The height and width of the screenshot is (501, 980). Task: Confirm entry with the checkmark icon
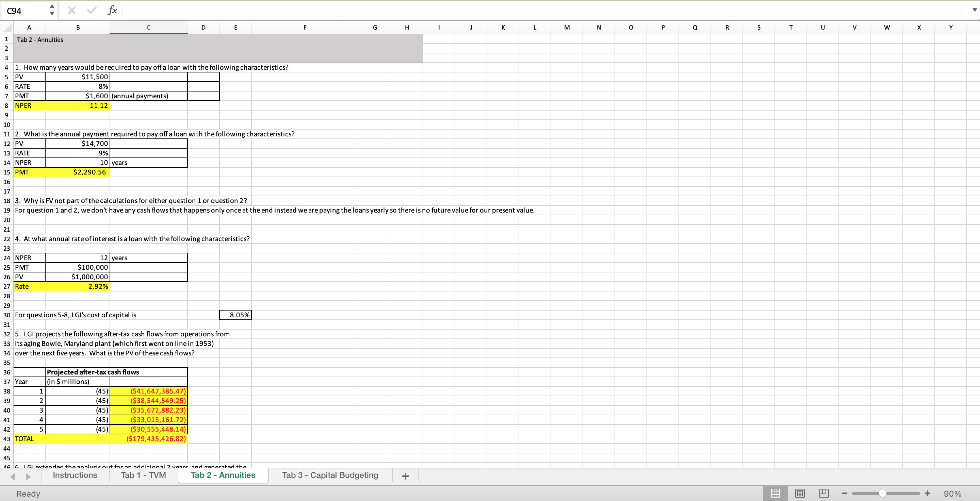tap(91, 10)
